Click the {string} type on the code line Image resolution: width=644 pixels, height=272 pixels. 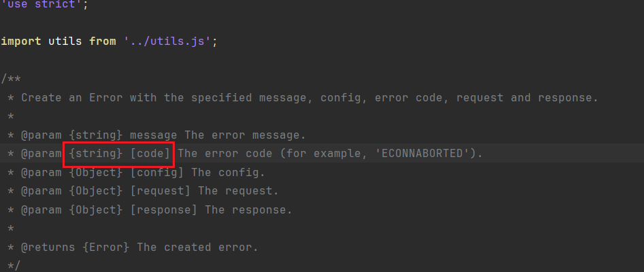point(96,154)
